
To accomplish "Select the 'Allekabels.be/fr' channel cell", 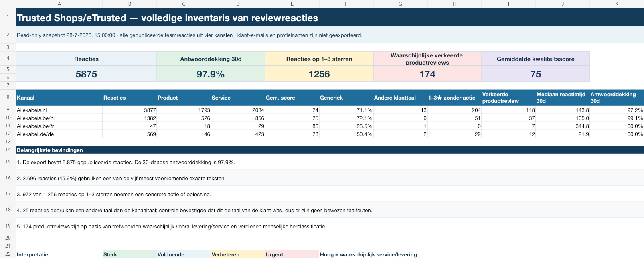I will 59,126.
